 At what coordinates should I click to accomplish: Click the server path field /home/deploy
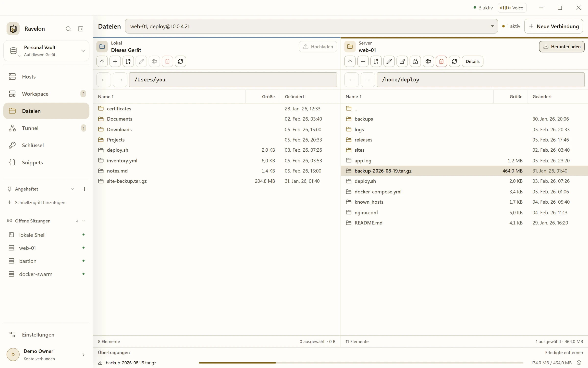coord(481,79)
